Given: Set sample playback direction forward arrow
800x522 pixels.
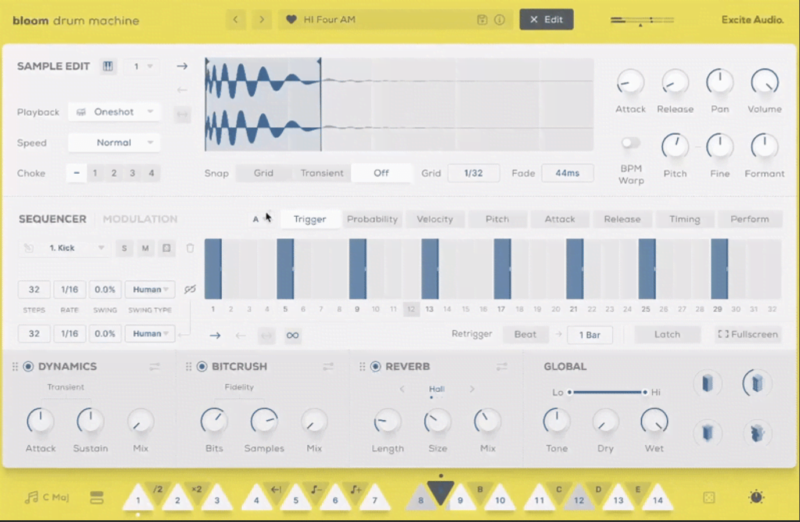Looking at the screenshot, I should coord(182,66).
